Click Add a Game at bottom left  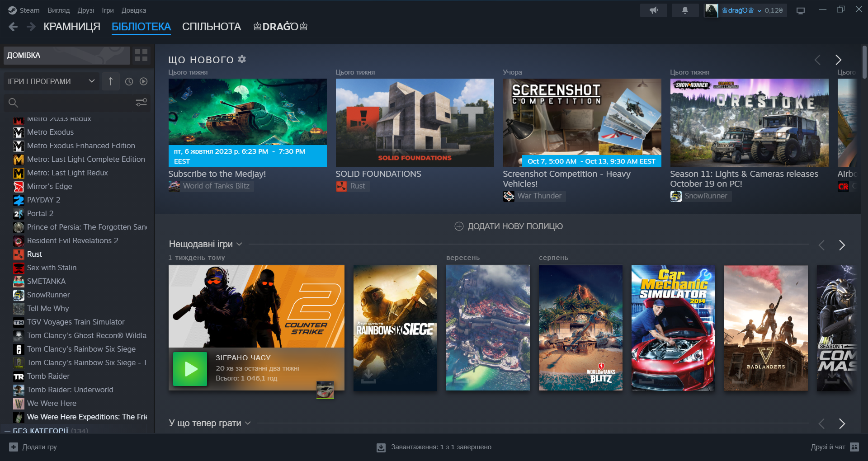coord(33,447)
